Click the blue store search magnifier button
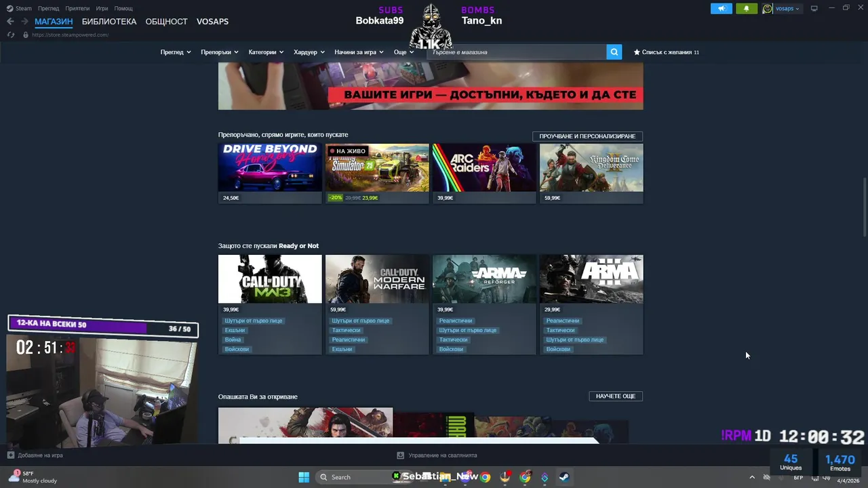Image resolution: width=868 pixels, height=488 pixels. coord(614,52)
